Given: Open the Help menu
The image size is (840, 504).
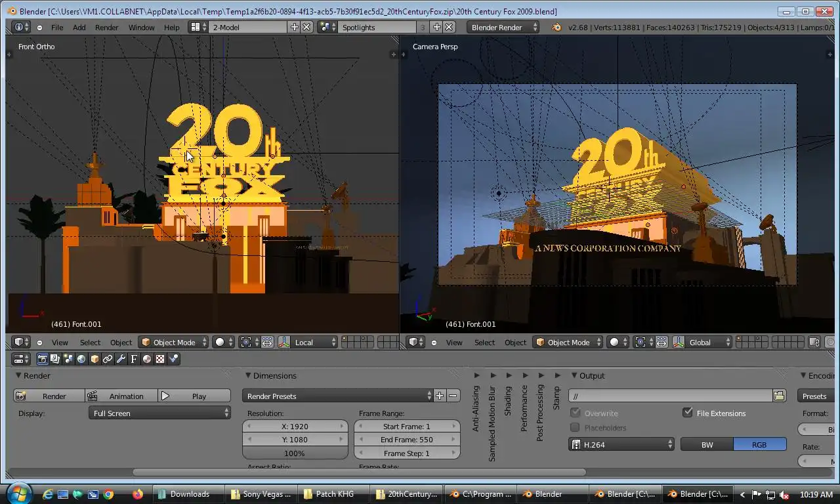Looking at the screenshot, I should (x=171, y=27).
